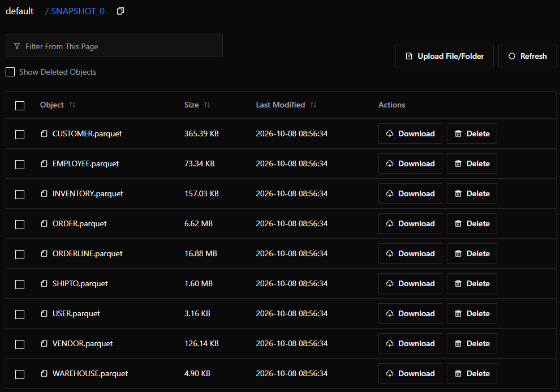
Task: Click the Actions column header
Action: [392, 105]
